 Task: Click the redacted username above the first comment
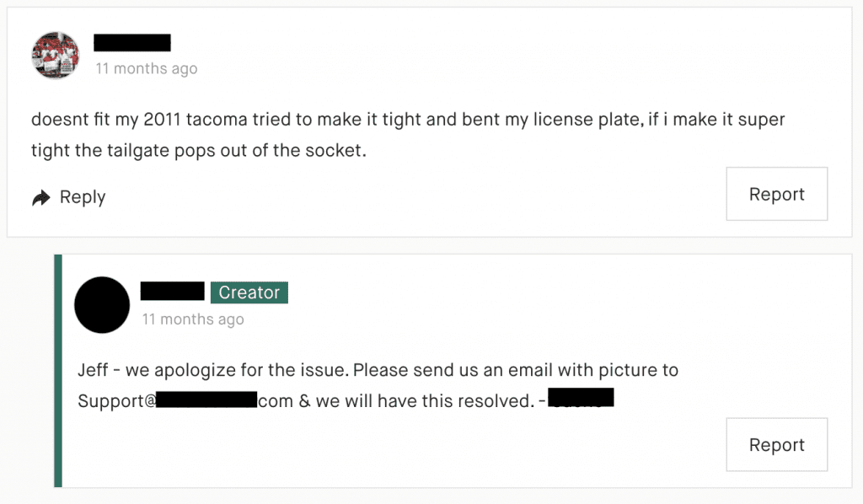[131, 42]
